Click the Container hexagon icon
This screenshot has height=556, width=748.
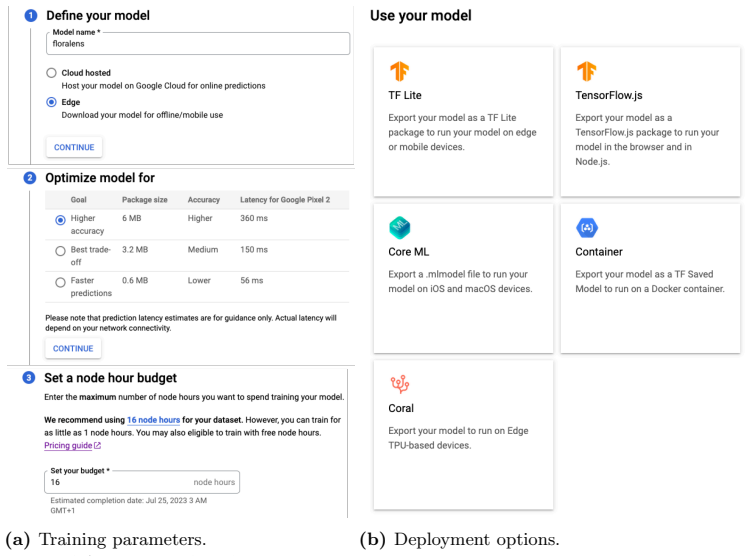click(x=587, y=227)
